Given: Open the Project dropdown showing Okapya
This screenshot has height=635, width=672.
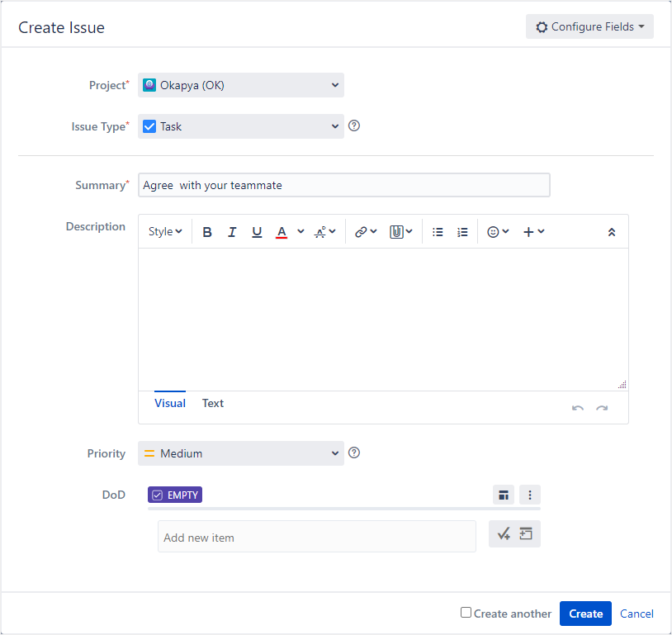Looking at the screenshot, I should click(x=240, y=85).
